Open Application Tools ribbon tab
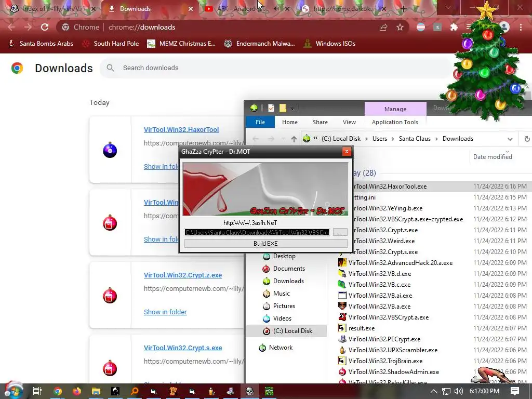This screenshot has height=399, width=532. [395, 122]
